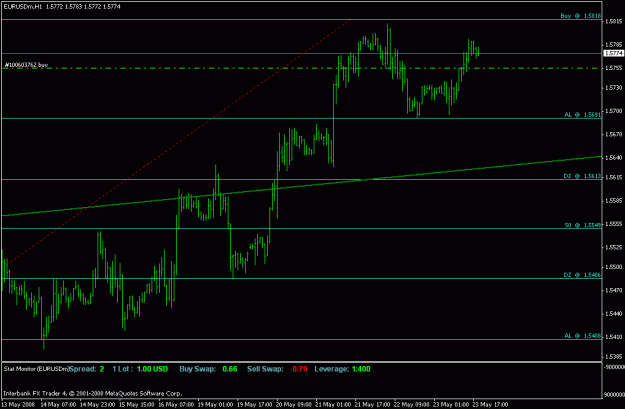The image size is (625, 409).
Task: Select the 'DZ @ 1.5486' level label
Action: (x=582, y=275)
